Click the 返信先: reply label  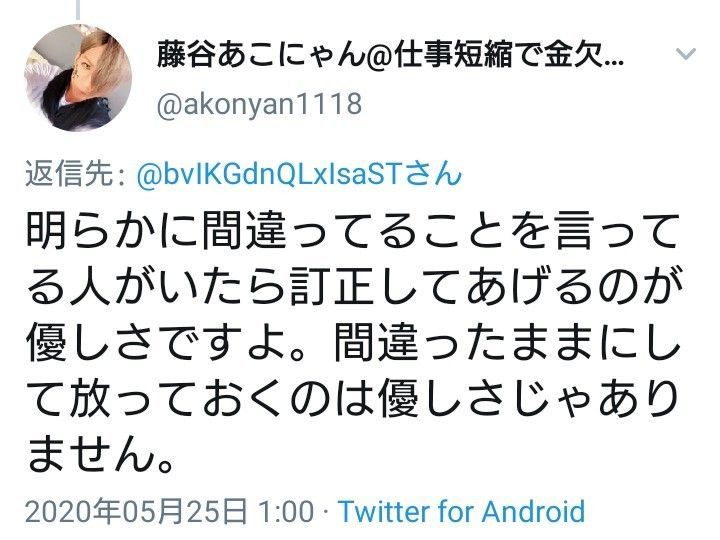tap(75, 174)
